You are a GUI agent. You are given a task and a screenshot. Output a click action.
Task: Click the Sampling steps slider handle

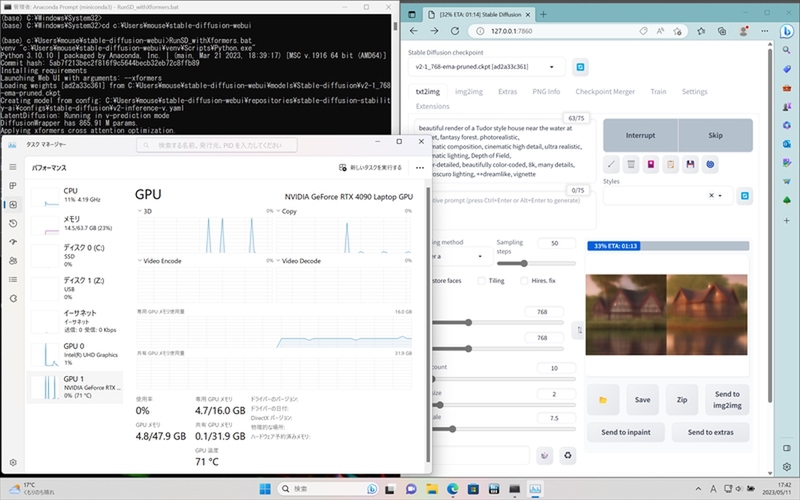point(523,263)
